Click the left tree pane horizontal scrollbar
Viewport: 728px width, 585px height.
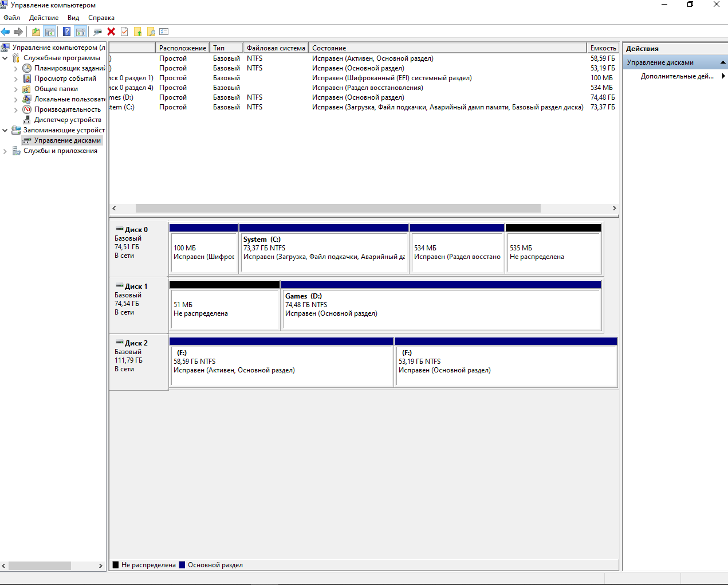tap(40, 566)
